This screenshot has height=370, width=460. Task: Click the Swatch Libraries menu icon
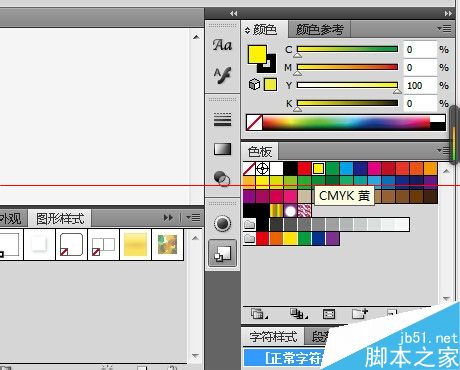(x=259, y=314)
